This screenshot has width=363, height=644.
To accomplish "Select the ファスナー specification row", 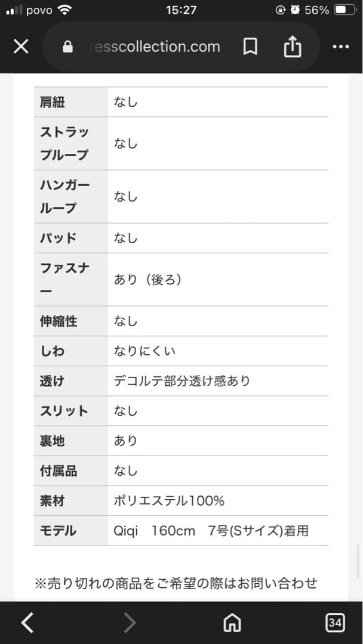I will (x=179, y=278).
